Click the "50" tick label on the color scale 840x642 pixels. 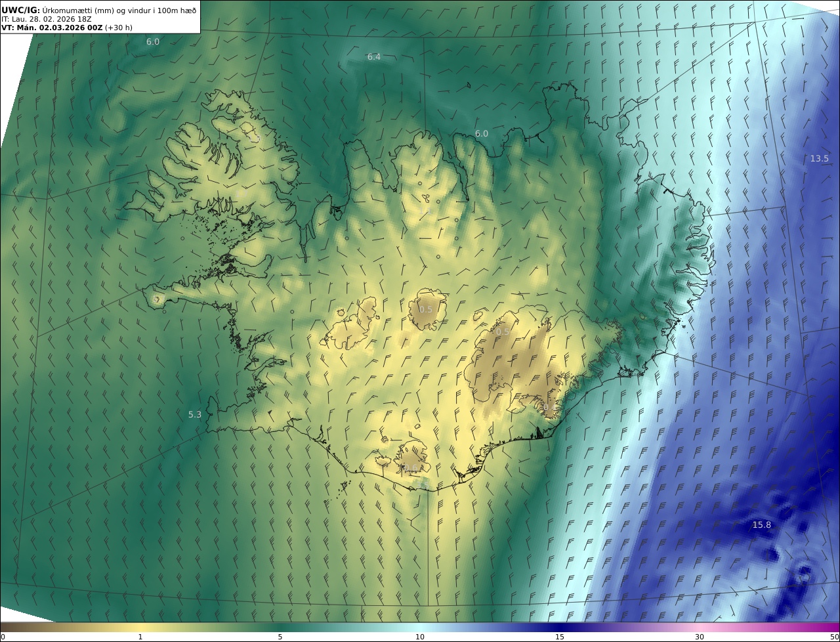[x=834, y=637]
